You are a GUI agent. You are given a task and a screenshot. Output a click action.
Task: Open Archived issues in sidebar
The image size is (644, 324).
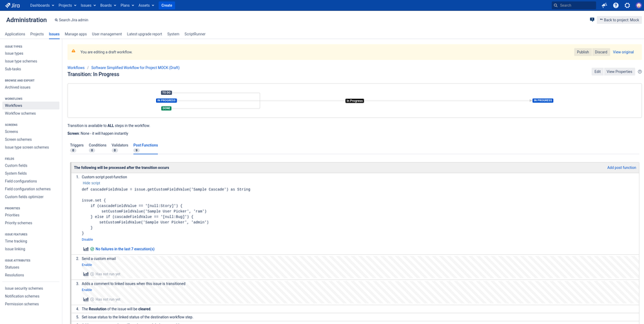click(17, 87)
